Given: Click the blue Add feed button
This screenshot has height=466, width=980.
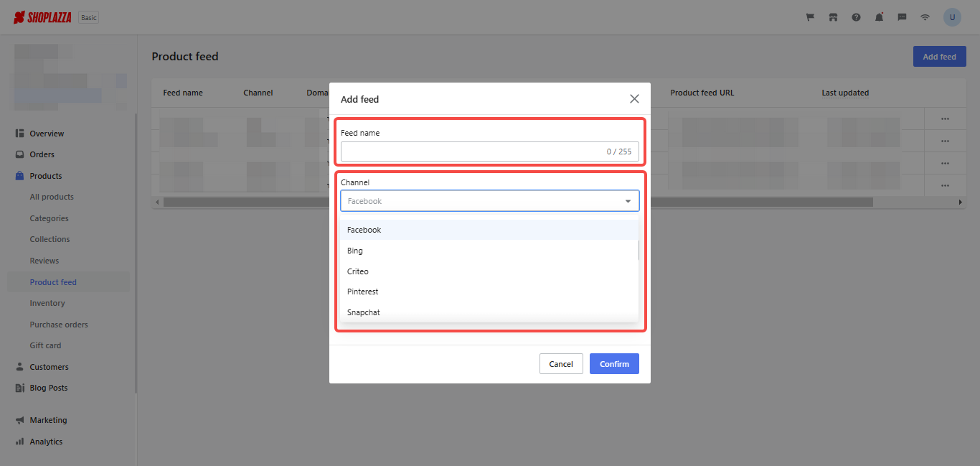Looking at the screenshot, I should pyautogui.click(x=940, y=57).
